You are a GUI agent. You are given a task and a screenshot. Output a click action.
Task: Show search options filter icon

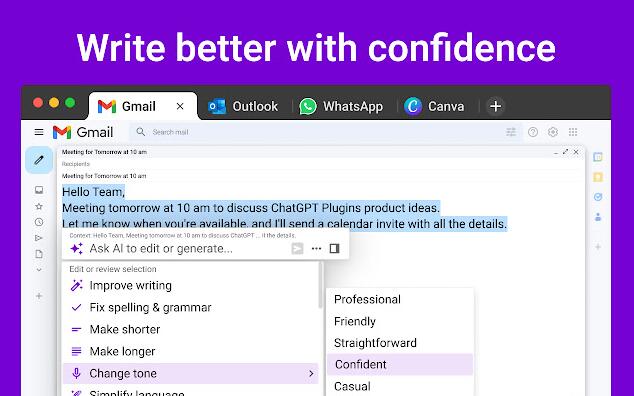point(511,132)
